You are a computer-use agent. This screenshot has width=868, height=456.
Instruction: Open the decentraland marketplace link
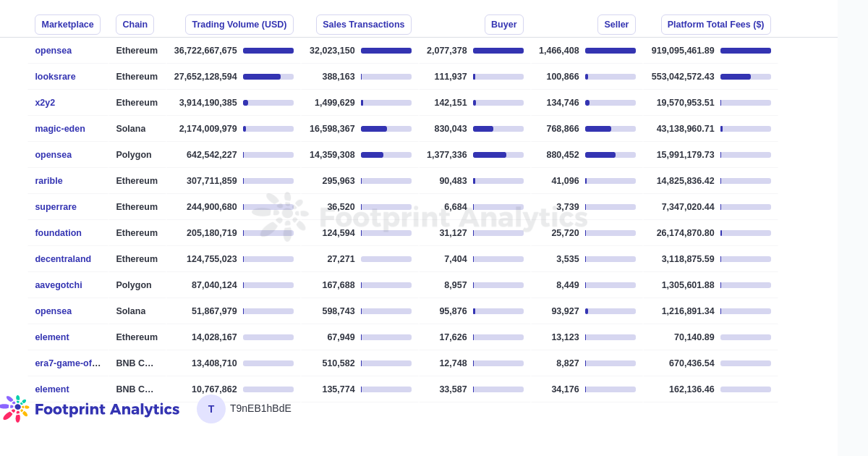63,259
